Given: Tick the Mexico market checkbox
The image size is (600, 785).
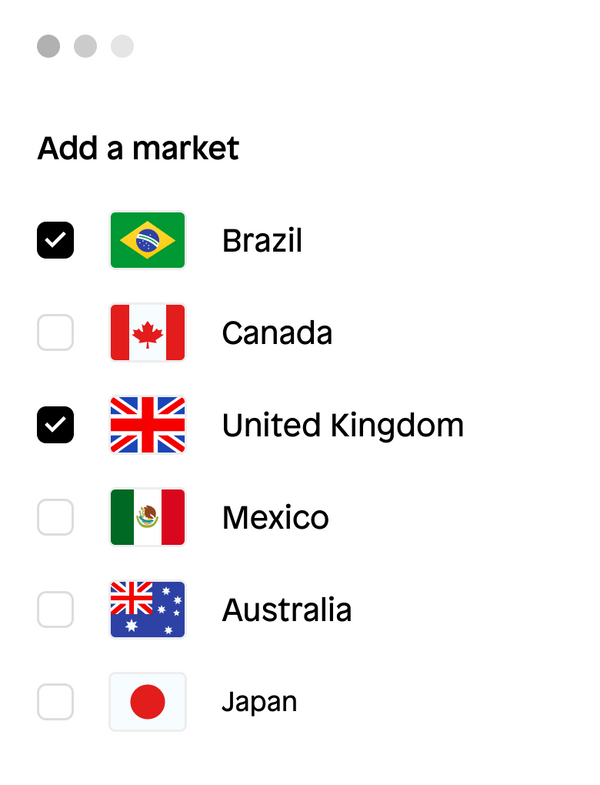Looking at the screenshot, I should point(55,517).
